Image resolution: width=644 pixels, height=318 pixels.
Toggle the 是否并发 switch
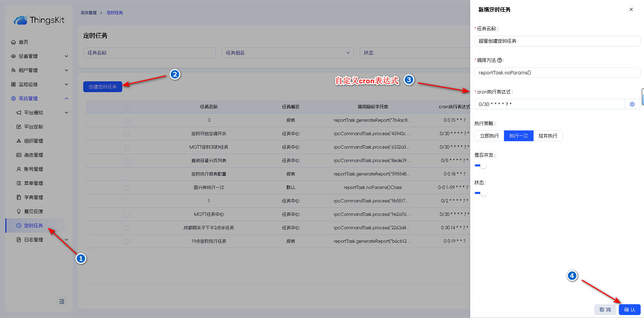click(480, 166)
